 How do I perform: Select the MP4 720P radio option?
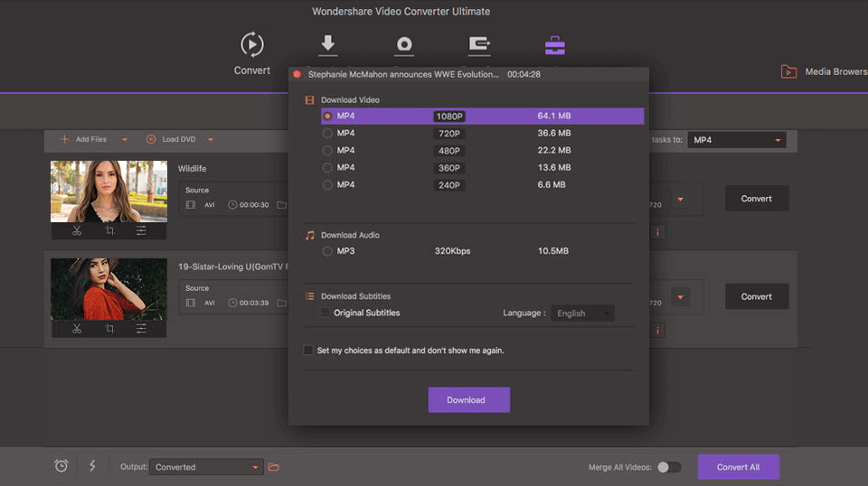click(x=327, y=134)
